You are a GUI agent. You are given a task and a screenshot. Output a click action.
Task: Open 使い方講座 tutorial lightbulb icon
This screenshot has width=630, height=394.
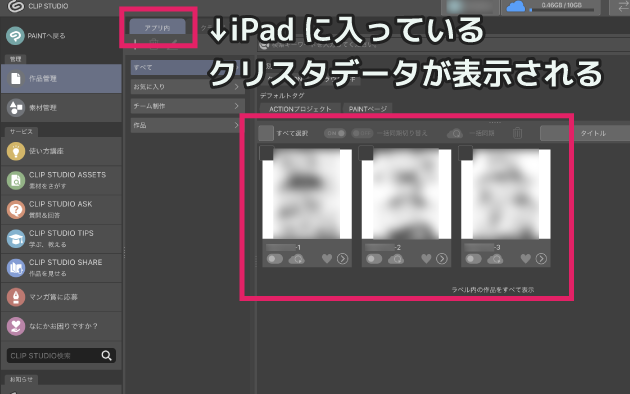(x=16, y=151)
